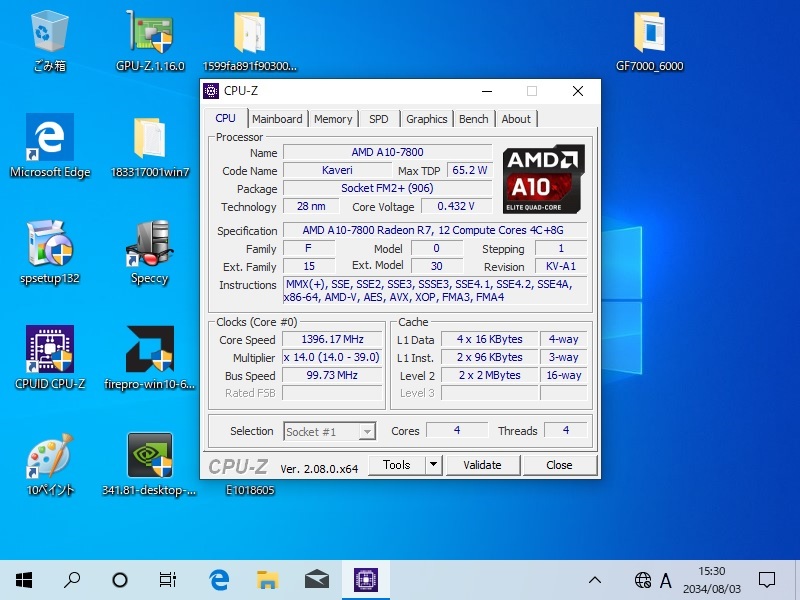Click the Specification field text
The image size is (800, 600).
(x=435, y=230)
